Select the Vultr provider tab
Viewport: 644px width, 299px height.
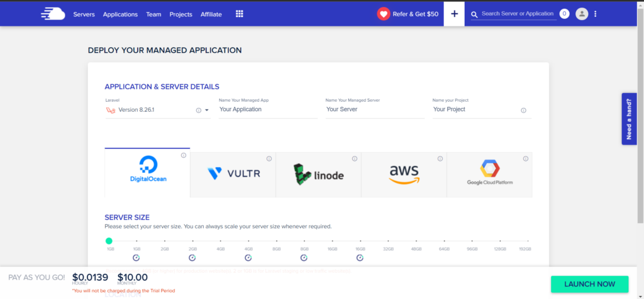tap(233, 175)
